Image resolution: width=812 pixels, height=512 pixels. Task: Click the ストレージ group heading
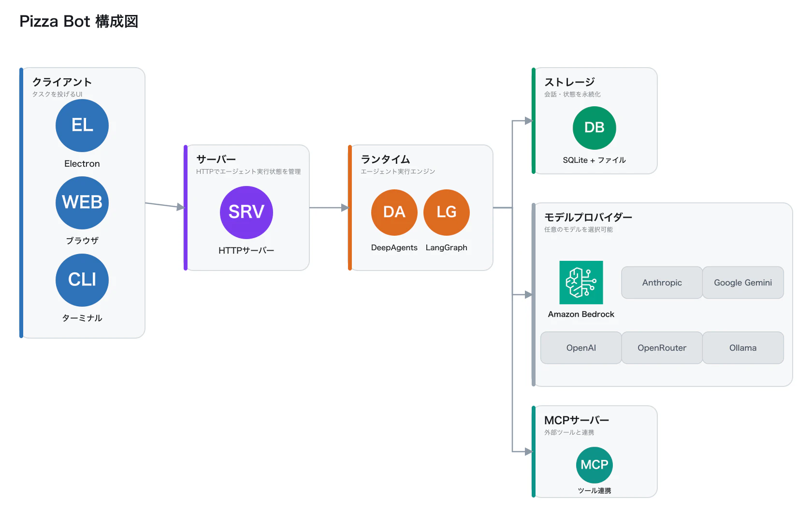(x=569, y=82)
